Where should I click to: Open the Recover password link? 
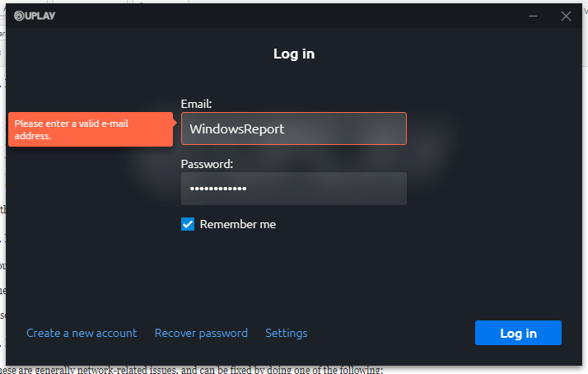(x=201, y=333)
